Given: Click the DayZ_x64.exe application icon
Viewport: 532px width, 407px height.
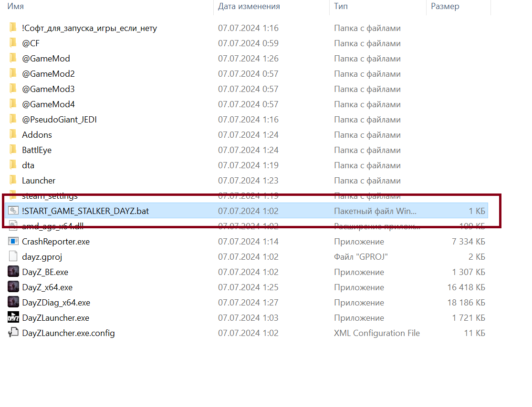Looking at the screenshot, I should pos(13,287).
